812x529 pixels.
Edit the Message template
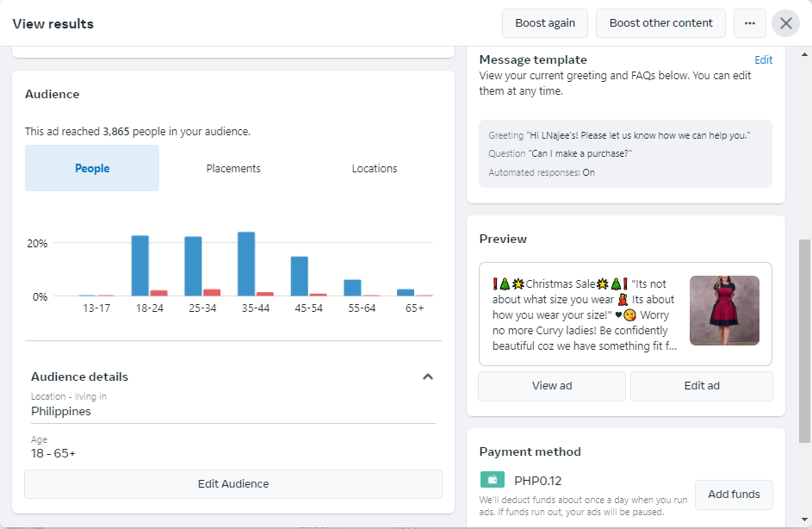(763, 60)
